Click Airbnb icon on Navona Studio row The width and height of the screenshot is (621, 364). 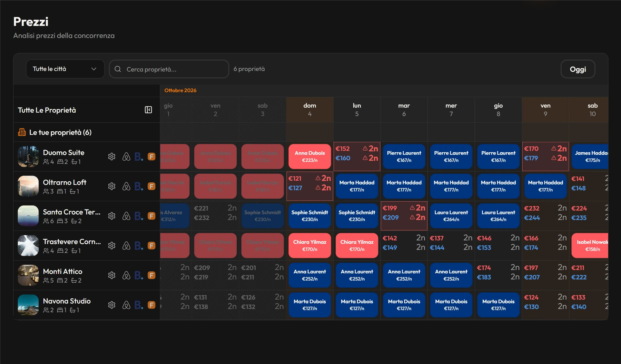126,305
